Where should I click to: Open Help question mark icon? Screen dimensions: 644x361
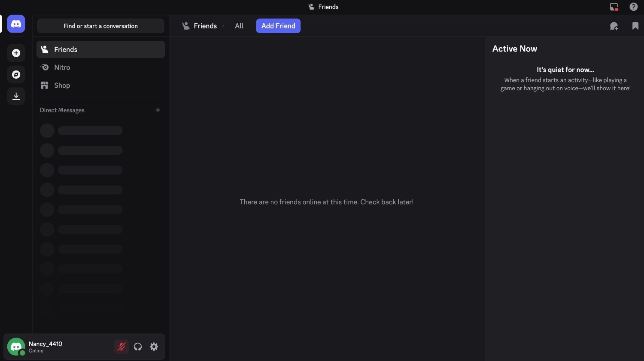(634, 7)
